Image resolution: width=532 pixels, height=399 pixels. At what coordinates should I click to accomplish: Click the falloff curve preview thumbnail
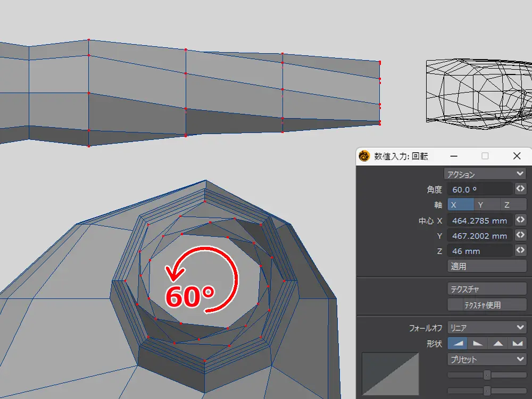coord(390,373)
